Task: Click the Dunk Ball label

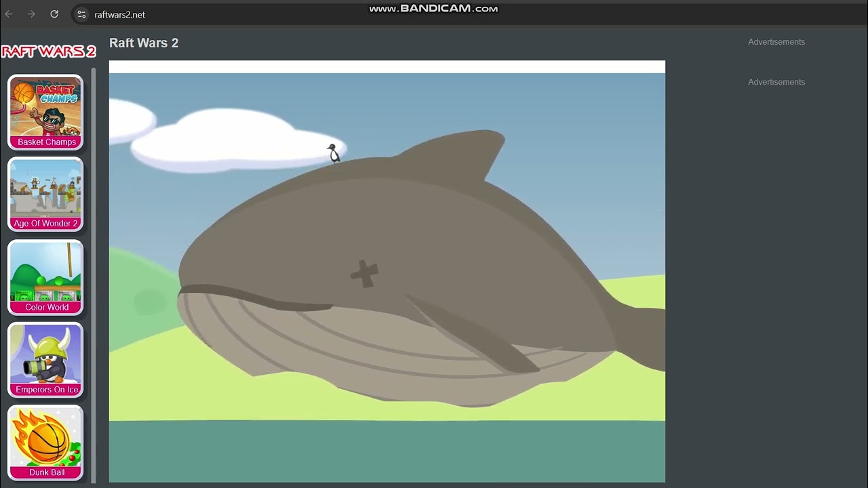Action: click(x=47, y=472)
